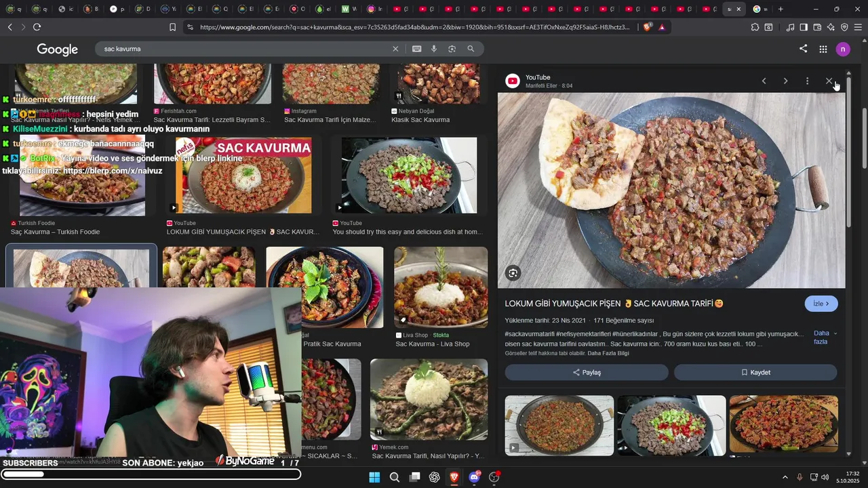868x488 pixels.
Task: Open the 'Pratik Sac Kavurma' result caption
Action: (332, 344)
